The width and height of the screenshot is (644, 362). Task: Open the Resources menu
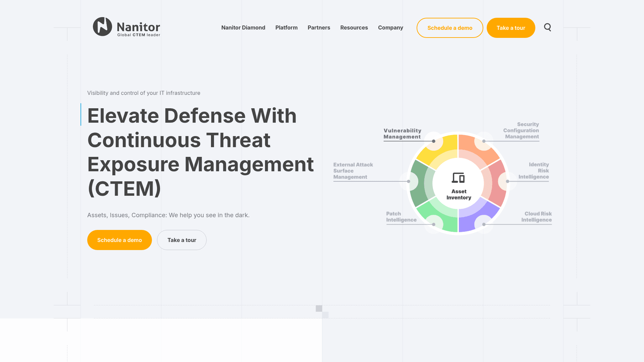pyautogui.click(x=354, y=27)
